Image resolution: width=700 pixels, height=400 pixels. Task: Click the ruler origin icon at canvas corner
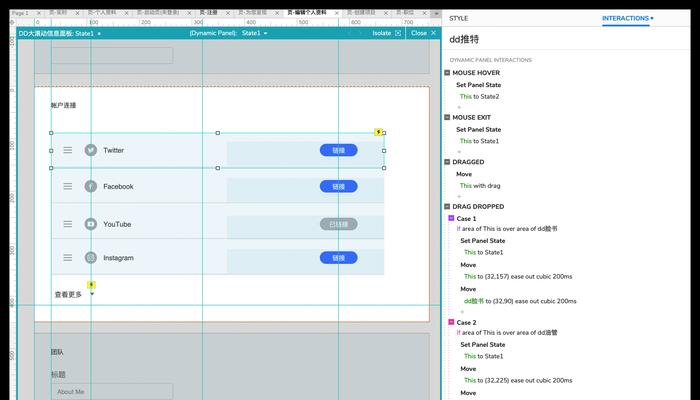pyautogui.click(x=12, y=22)
